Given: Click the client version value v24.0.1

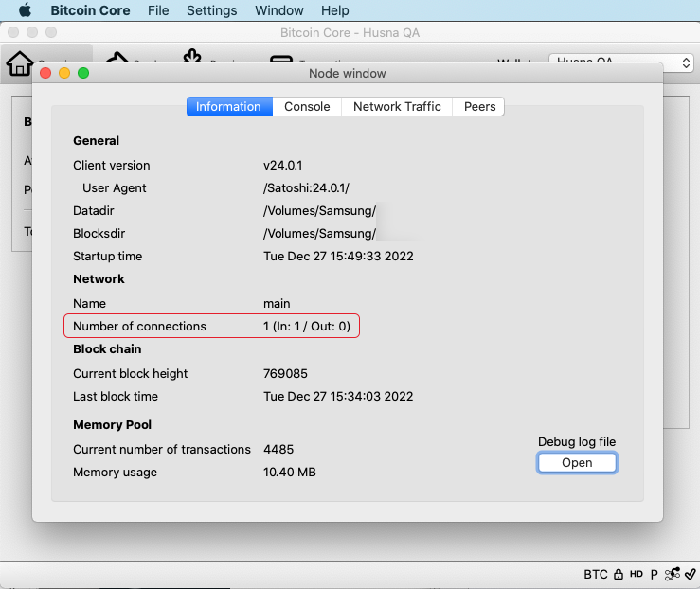Looking at the screenshot, I should pos(282,166).
